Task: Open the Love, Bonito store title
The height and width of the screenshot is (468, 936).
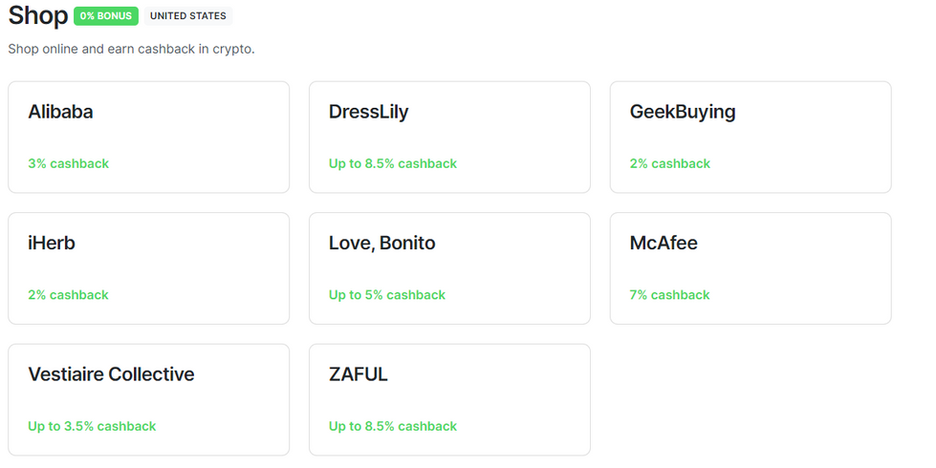Action: point(382,243)
